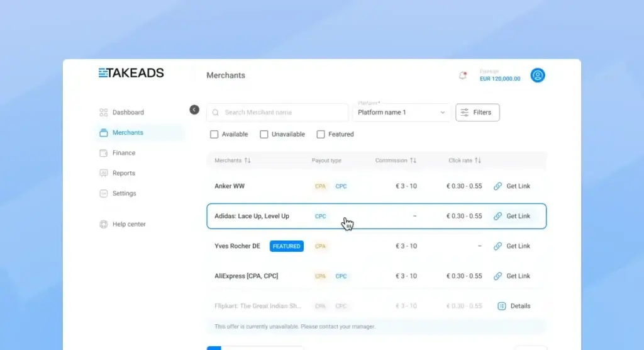The image size is (644, 350).
Task: Open the notifications bell
Action: point(462,76)
